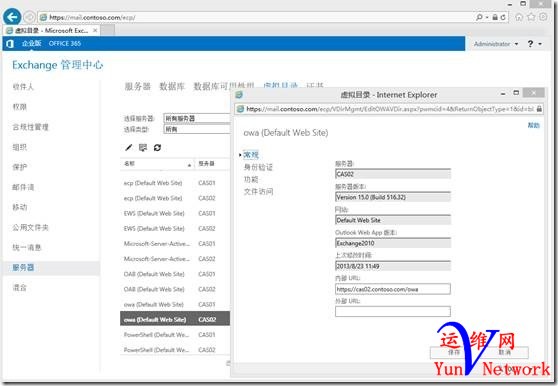Click the Internal URL input field

393,289
